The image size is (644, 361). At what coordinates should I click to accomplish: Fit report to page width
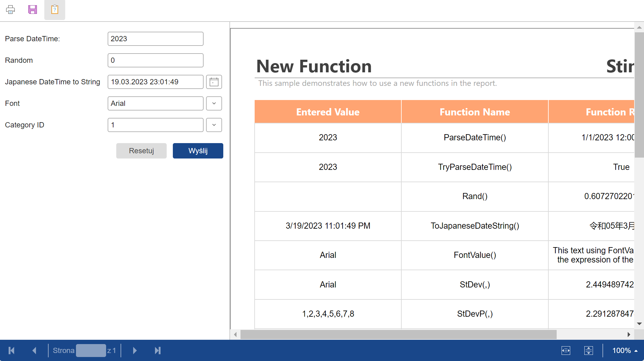click(566, 351)
